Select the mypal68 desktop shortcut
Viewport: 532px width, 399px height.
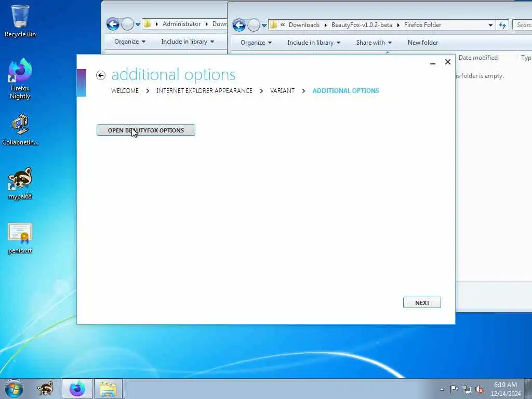point(20,183)
